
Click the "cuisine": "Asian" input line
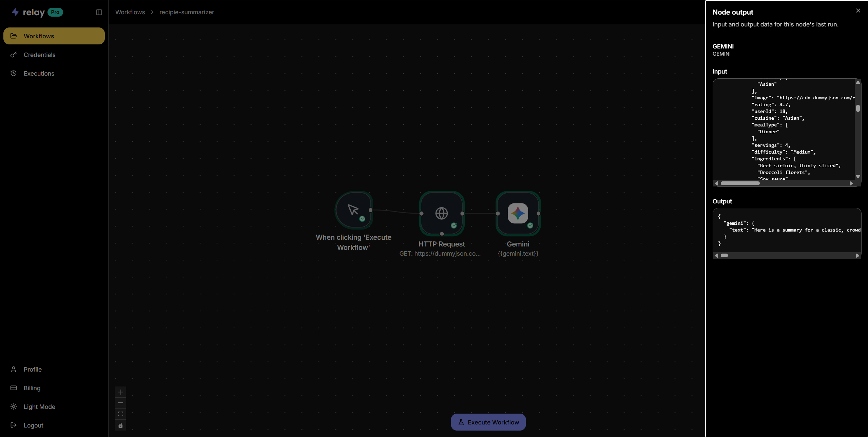778,118
